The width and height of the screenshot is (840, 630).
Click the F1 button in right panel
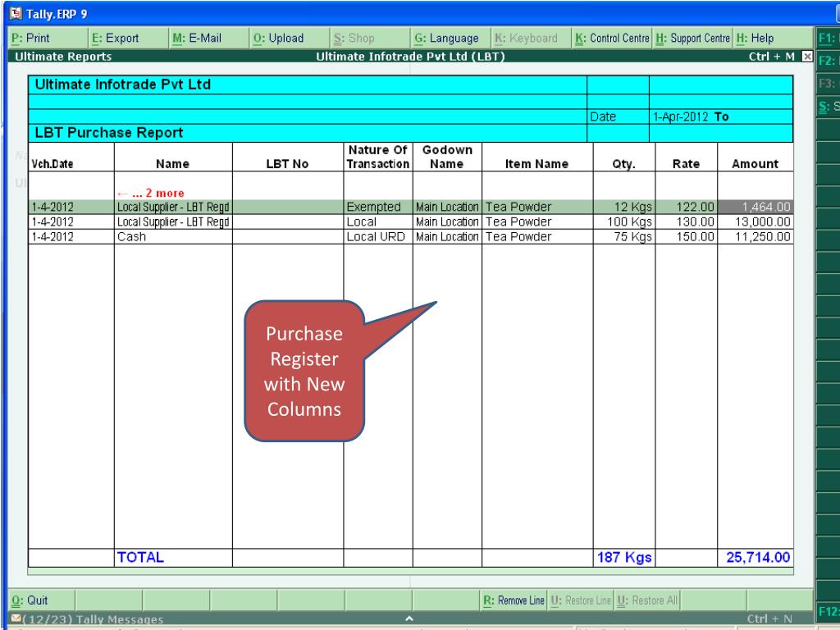[829, 38]
